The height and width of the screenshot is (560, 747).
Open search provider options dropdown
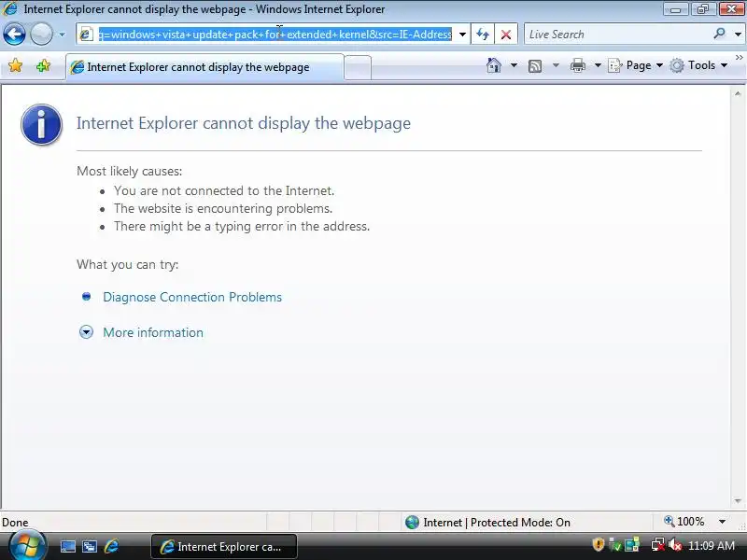pyautogui.click(x=738, y=35)
